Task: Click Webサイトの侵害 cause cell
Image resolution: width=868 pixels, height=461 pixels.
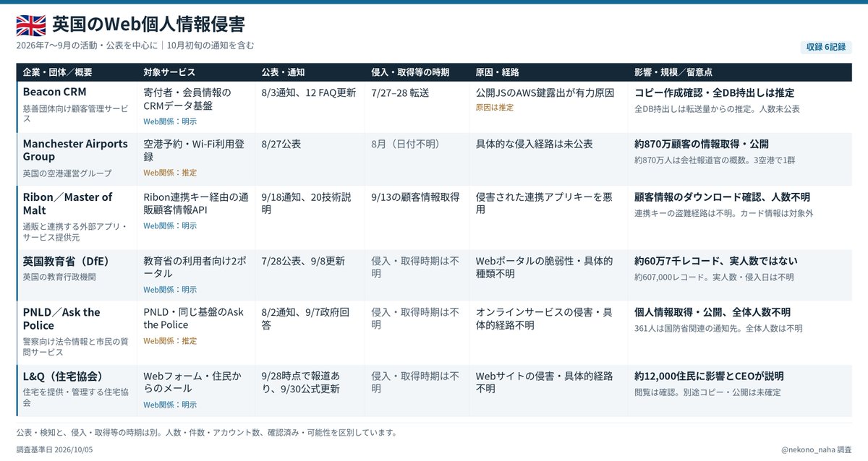Action: (545, 382)
